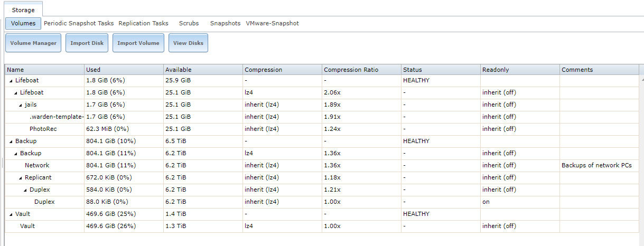The height and width of the screenshot is (246, 644).
Task: Switch to Periodic Snapshot Tasks tab
Action: coord(79,23)
